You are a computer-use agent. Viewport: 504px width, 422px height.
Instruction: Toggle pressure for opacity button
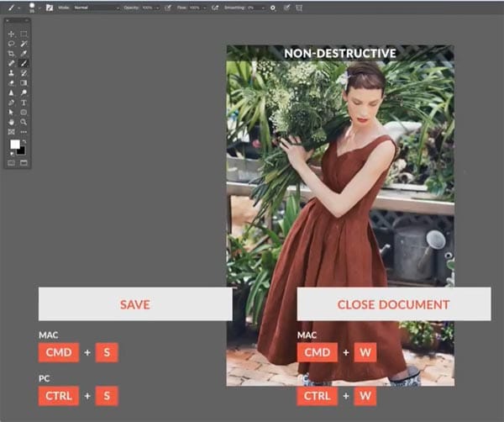(x=169, y=7)
